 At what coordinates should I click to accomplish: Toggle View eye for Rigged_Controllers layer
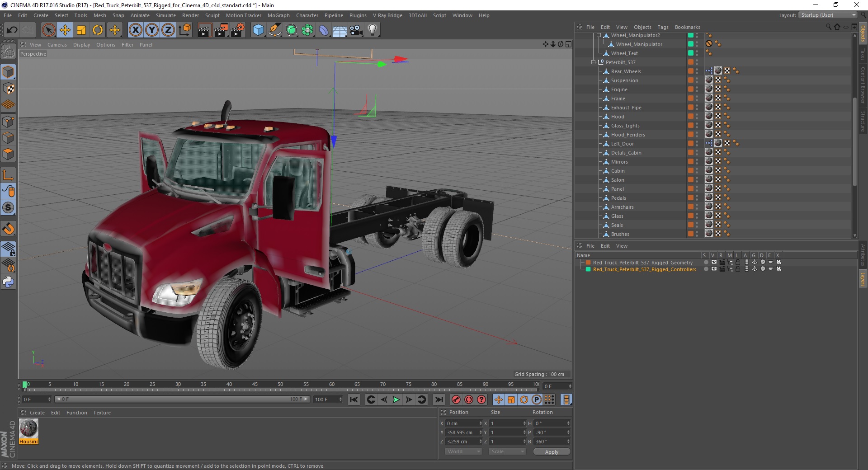click(714, 269)
